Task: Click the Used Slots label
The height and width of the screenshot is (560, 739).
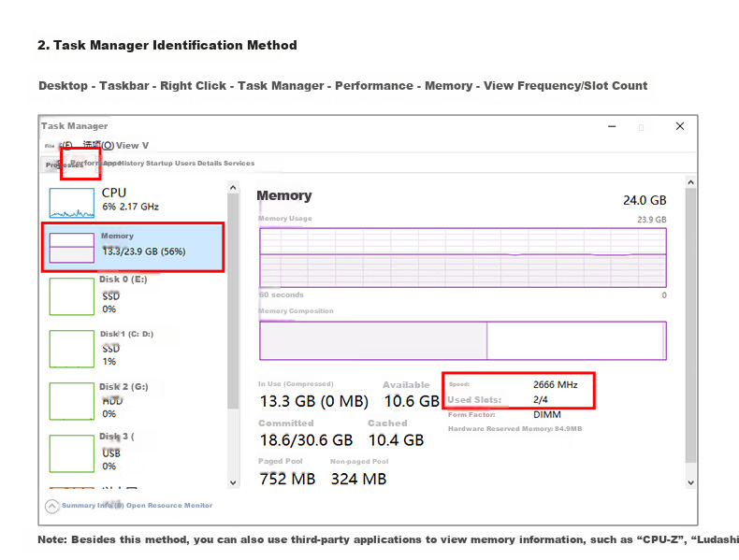Action: coord(474,400)
